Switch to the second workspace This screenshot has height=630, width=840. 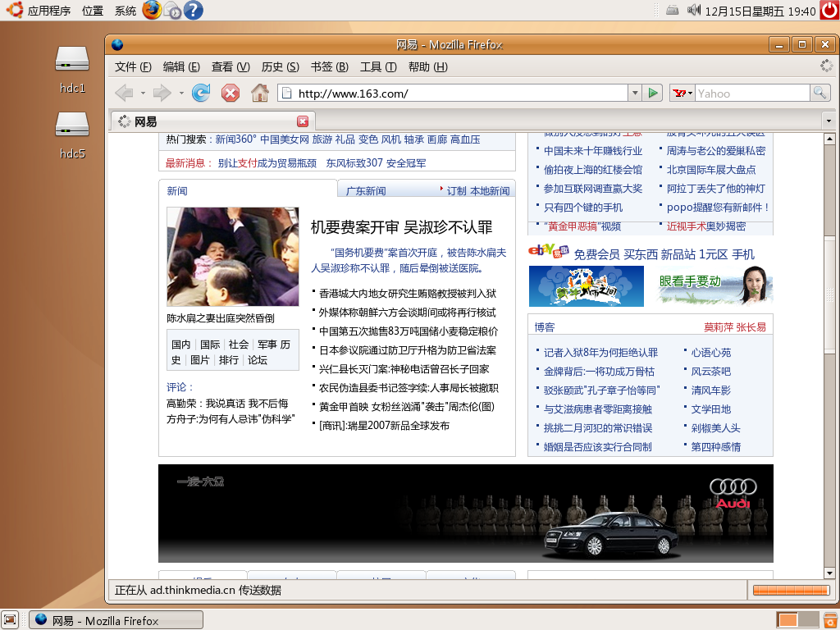pyautogui.click(x=808, y=620)
